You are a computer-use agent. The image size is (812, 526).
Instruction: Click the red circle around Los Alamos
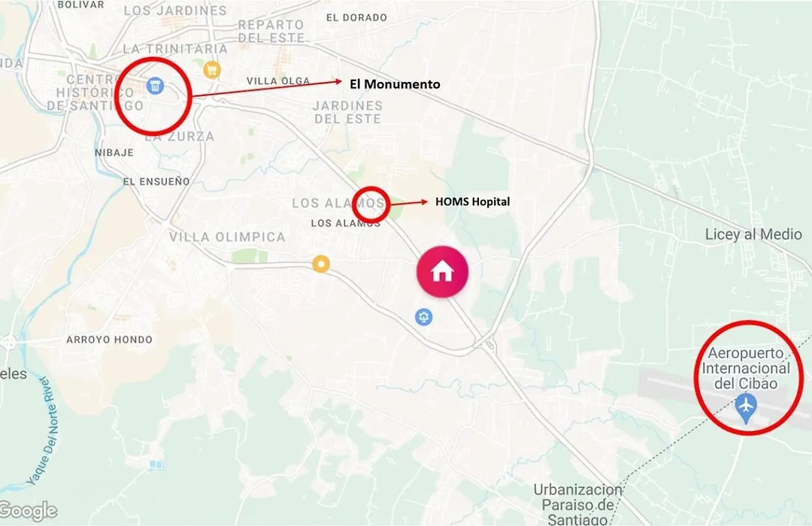(x=371, y=205)
